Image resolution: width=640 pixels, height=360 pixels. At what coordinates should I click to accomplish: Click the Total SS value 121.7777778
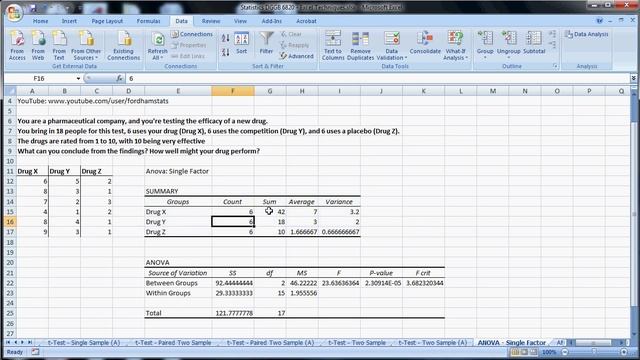(233, 313)
